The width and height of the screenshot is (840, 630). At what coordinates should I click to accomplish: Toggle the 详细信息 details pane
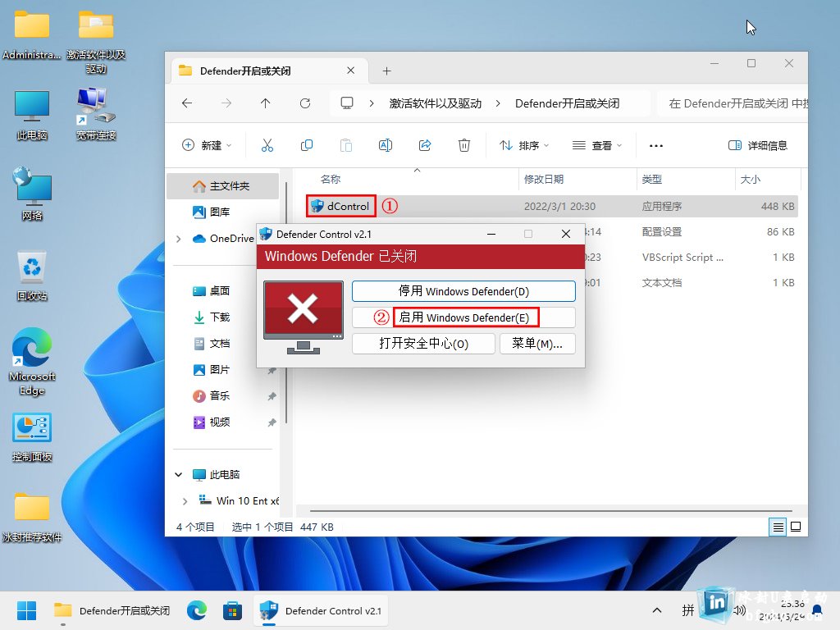click(x=757, y=145)
